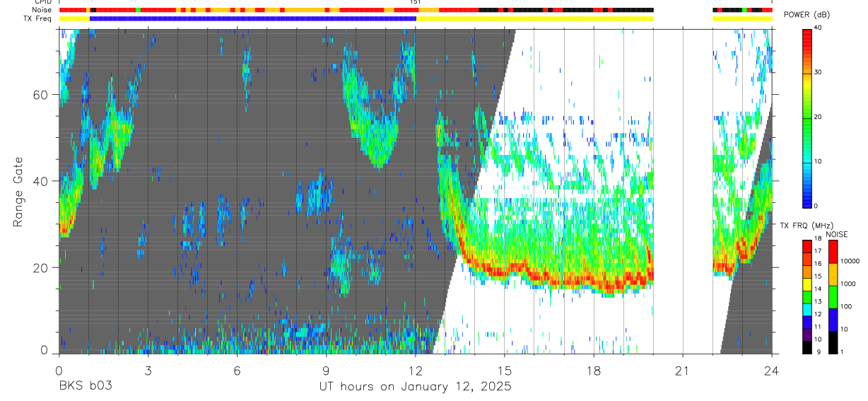Click the Range Gate y-axis title
Screen dimensions: 868x401
(x=18, y=192)
